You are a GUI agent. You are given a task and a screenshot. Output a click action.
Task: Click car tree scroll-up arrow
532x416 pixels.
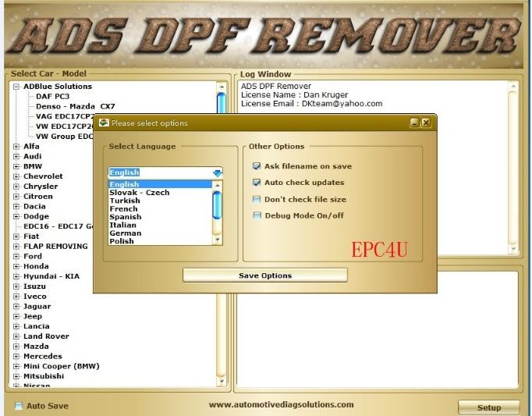coord(222,87)
